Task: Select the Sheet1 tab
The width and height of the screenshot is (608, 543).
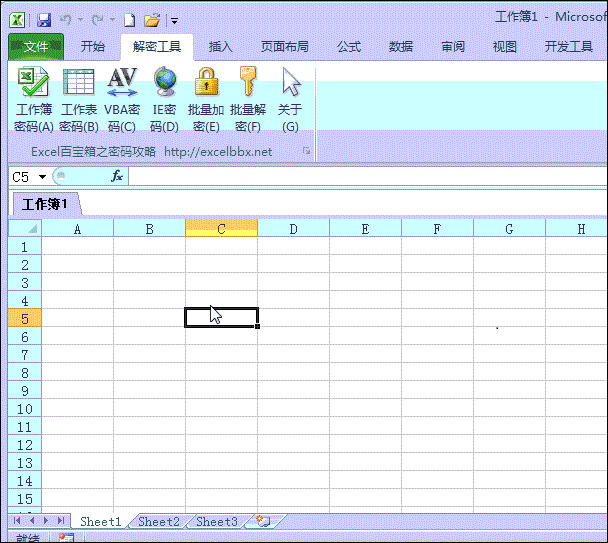Action: click(x=101, y=521)
